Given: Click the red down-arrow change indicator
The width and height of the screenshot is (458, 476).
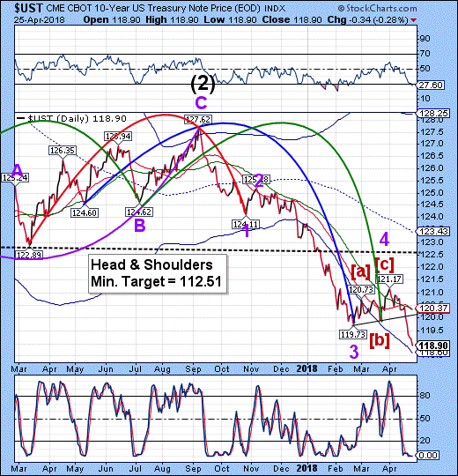Looking at the screenshot, I should click(x=413, y=20).
